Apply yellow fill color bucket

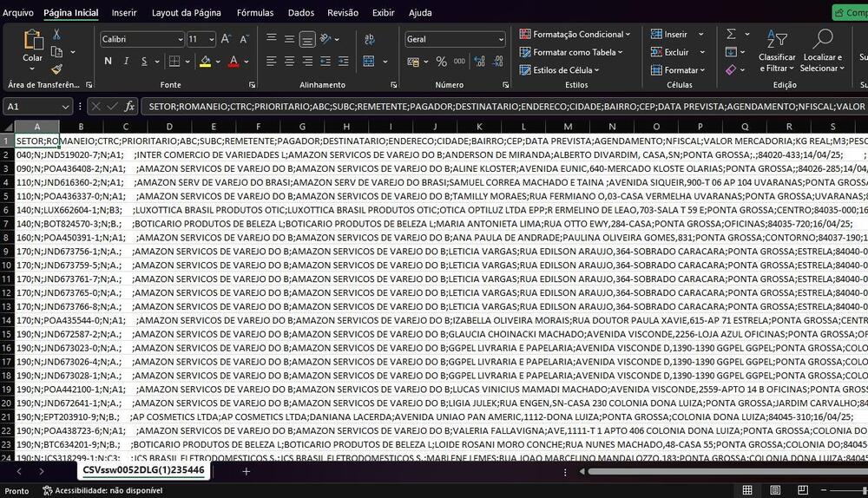pos(206,62)
